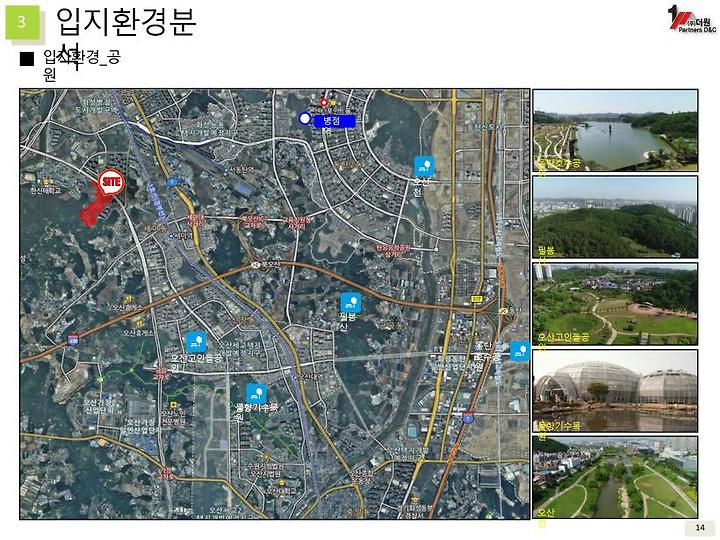Click the red SITE marker pin
This screenshot has width=720, height=540.
pos(112,183)
